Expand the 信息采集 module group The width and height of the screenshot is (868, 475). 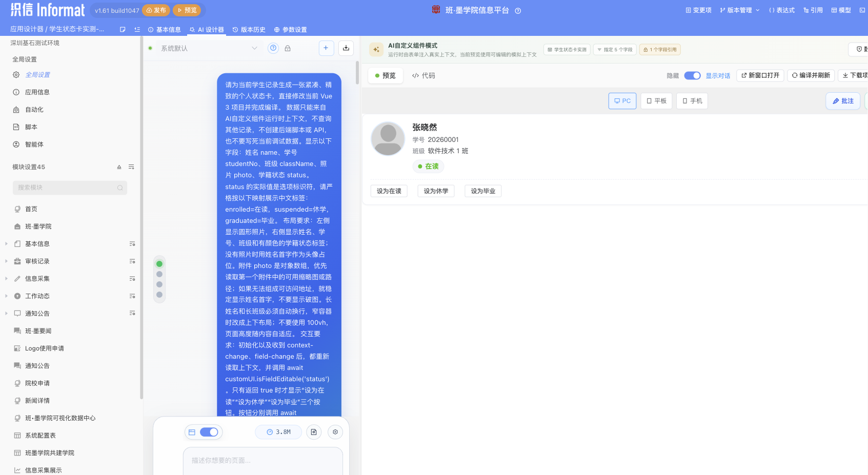coord(6,279)
